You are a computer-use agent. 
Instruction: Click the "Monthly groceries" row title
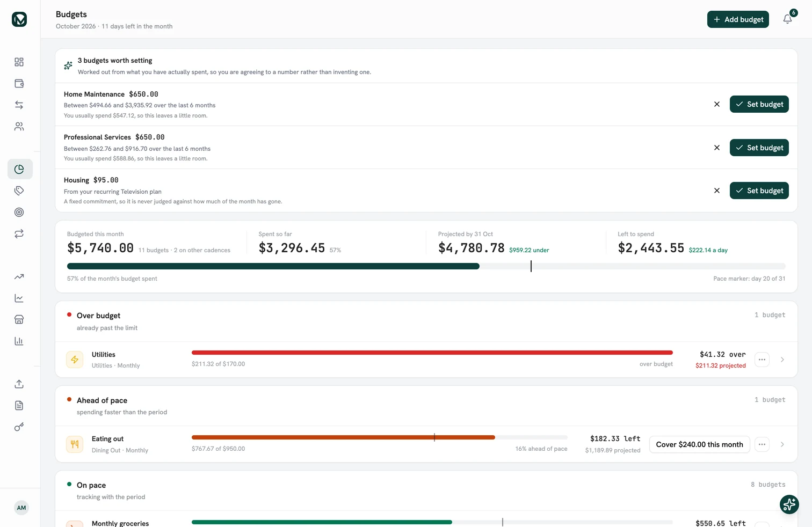(120, 523)
